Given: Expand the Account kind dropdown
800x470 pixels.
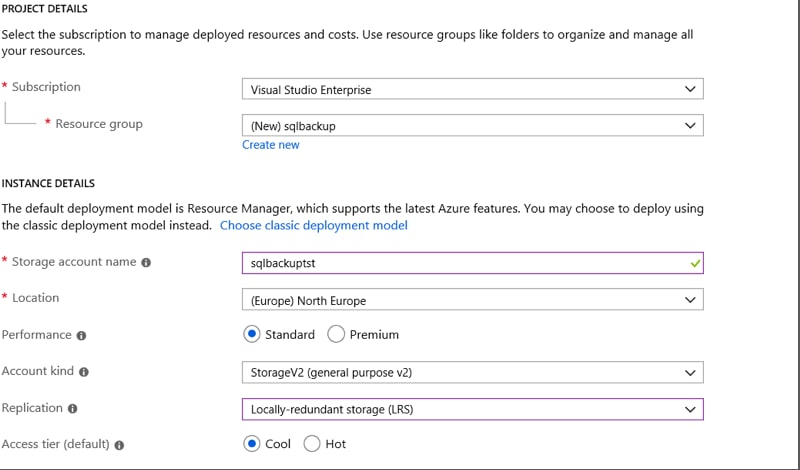Looking at the screenshot, I should tap(472, 372).
